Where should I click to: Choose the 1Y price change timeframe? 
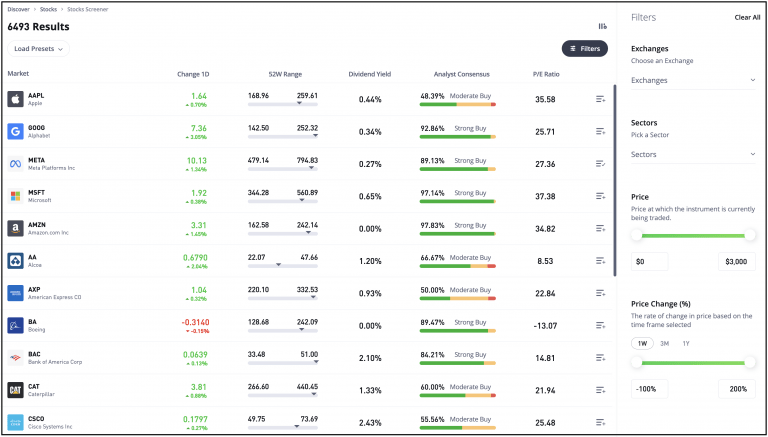(x=686, y=343)
